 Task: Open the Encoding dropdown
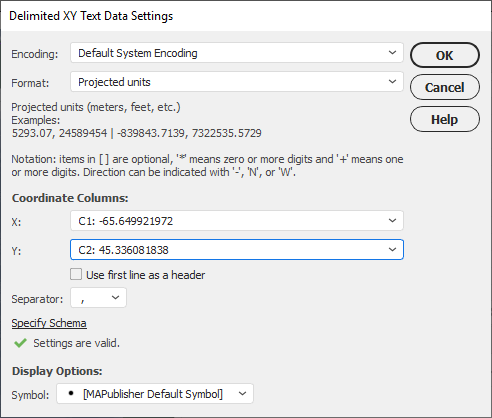tap(237, 53)
